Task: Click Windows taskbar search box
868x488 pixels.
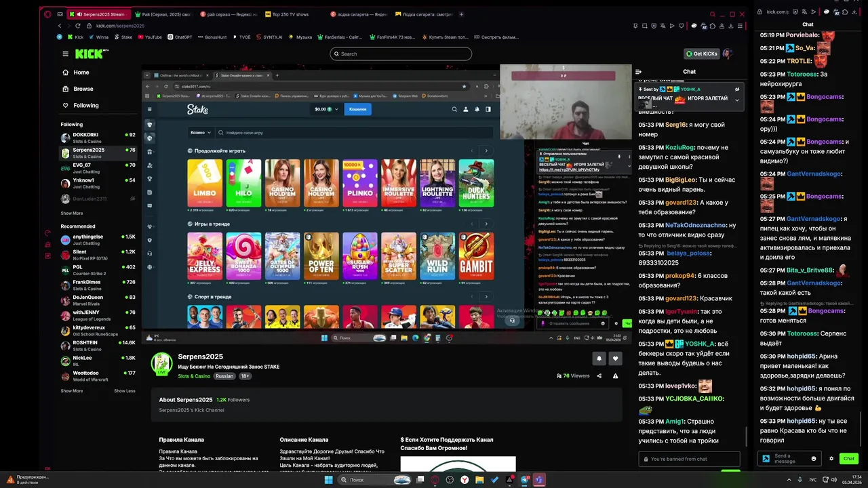Action: (375, 480)
